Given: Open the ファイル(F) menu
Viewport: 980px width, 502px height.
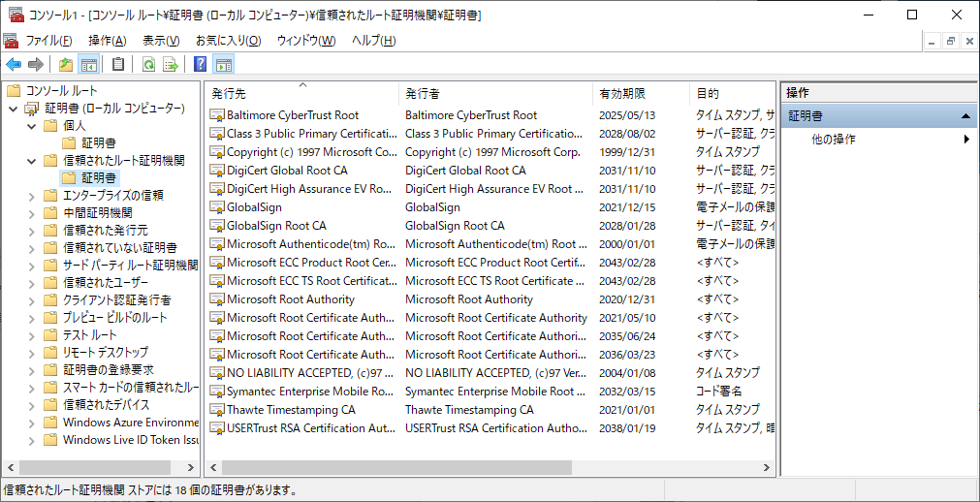Looking at the screenshot, I should point(48,41).
